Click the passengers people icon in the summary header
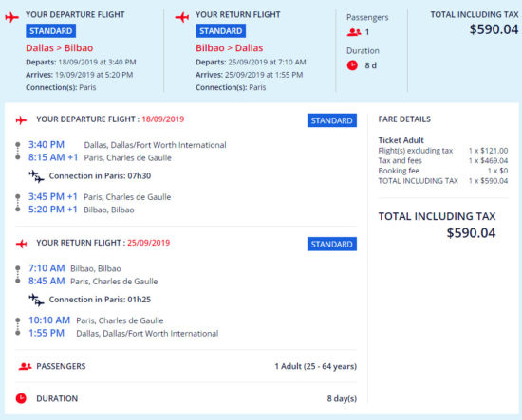This screenshot has width=522, height=420. pos(354,32)
